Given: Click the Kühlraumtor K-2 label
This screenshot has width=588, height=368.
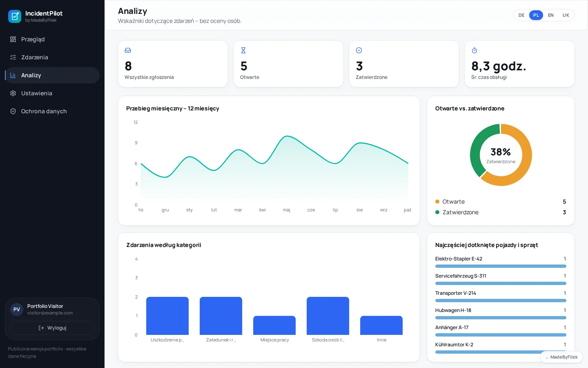Looking at the screenshot, I should pyautogui.click(x=454, y=345).
